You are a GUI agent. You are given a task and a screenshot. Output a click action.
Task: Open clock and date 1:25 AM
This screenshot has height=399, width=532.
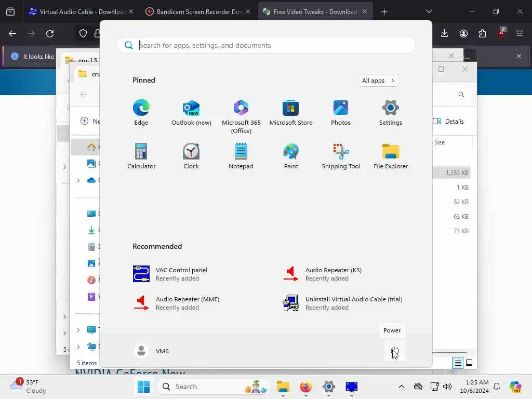[x=474, y=387]
